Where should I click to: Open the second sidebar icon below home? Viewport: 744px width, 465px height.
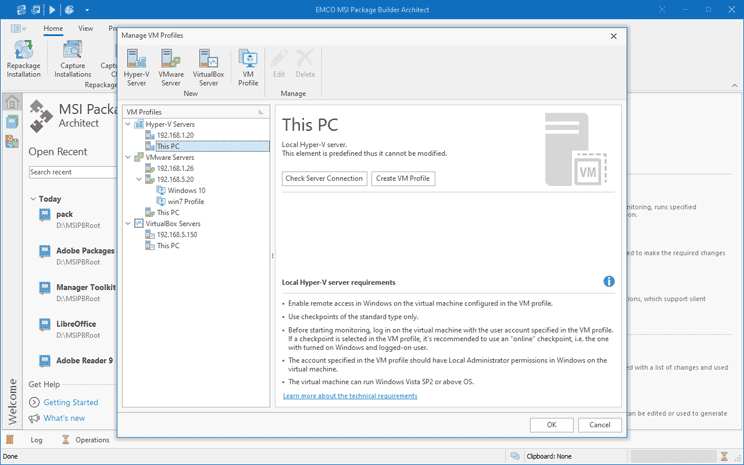[12, 121]
